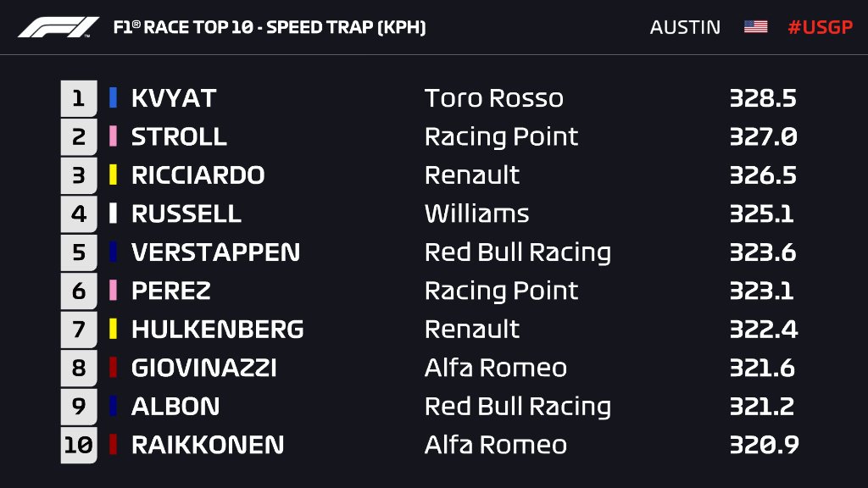The height and width of the screenshot is (488, 868).
Task: Select the dark red bar beside GIOVINAZZI
Action: [113, 368]
